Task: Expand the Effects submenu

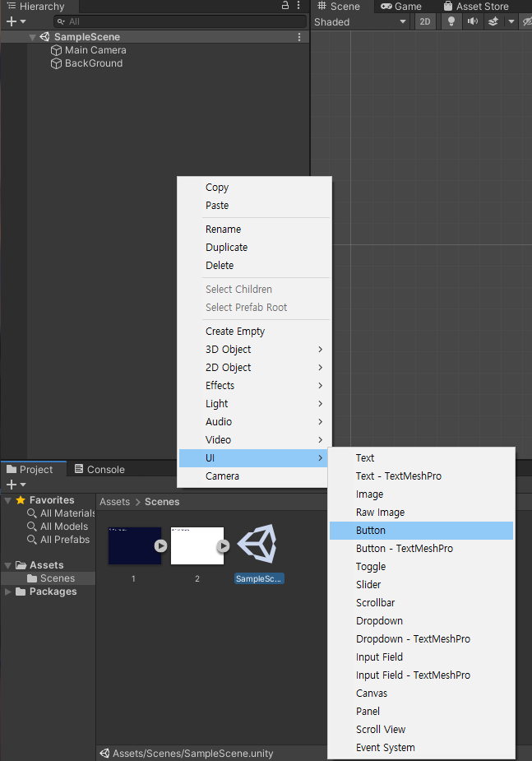Action: coord(255,385)
